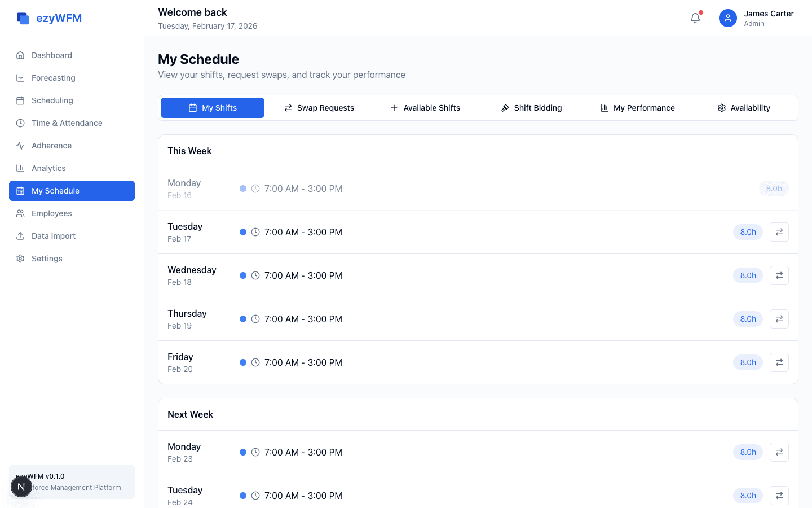Go to the Availability tab

743,108
